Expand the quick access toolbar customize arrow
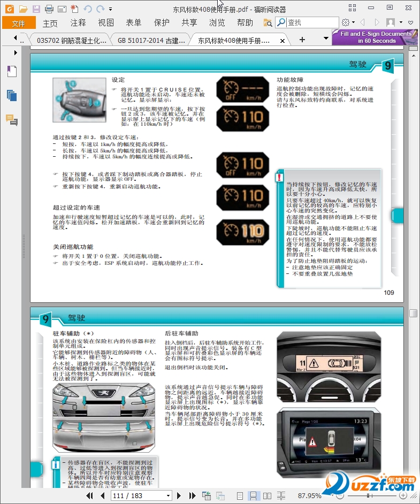Viewport: 420px width, 504px height. (111, 9)
